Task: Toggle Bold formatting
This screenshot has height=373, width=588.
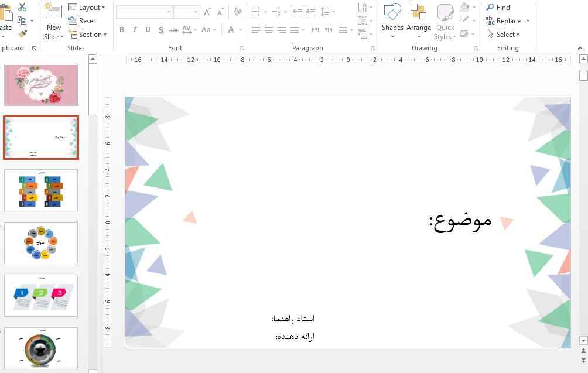Action: 122,30
